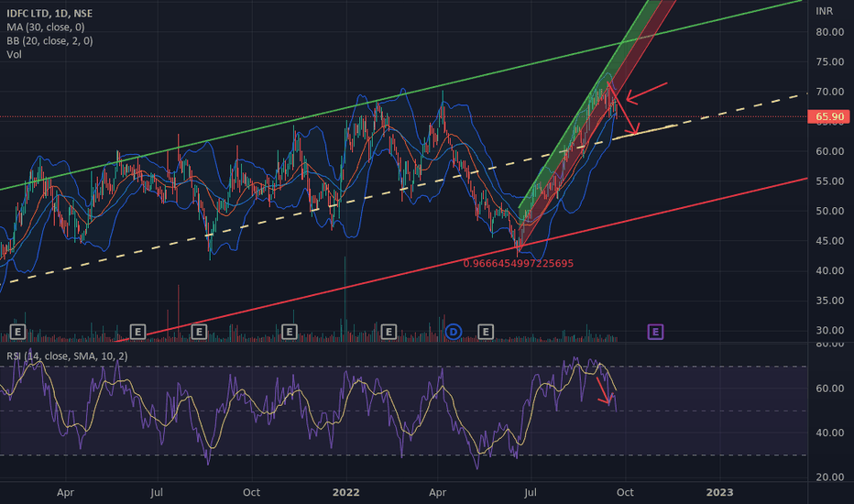Open the earnings E marker right of dividend D
This screenshot has width=854, height=504.
[x=486, y=332]
